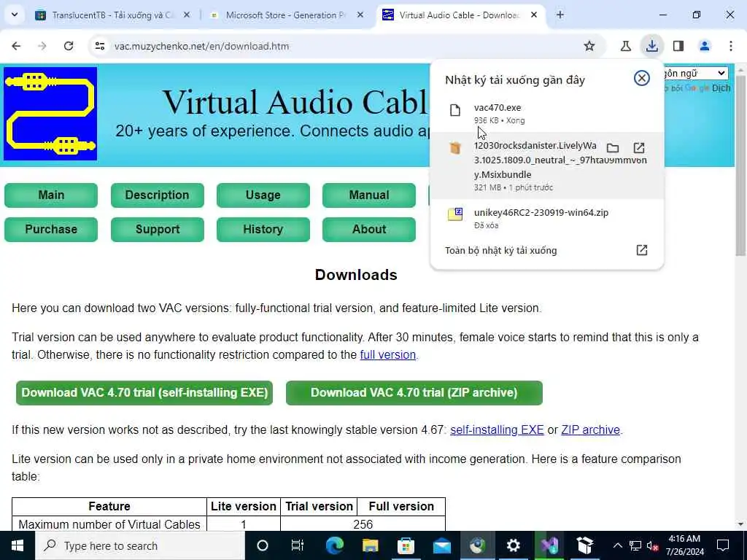Go back to the previous page

tap(16, 46)
